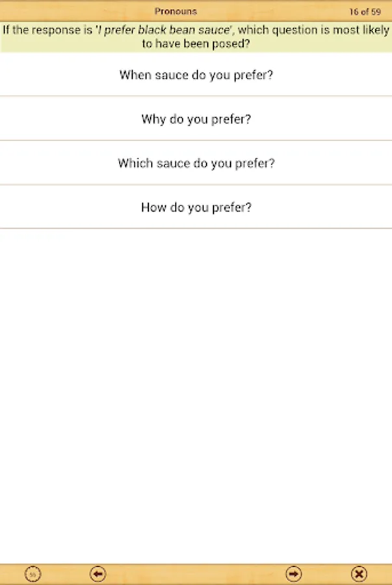
Task: Click the italic phrase 'I prefer black bean sauce'
Action: click(x=164, y=30)
